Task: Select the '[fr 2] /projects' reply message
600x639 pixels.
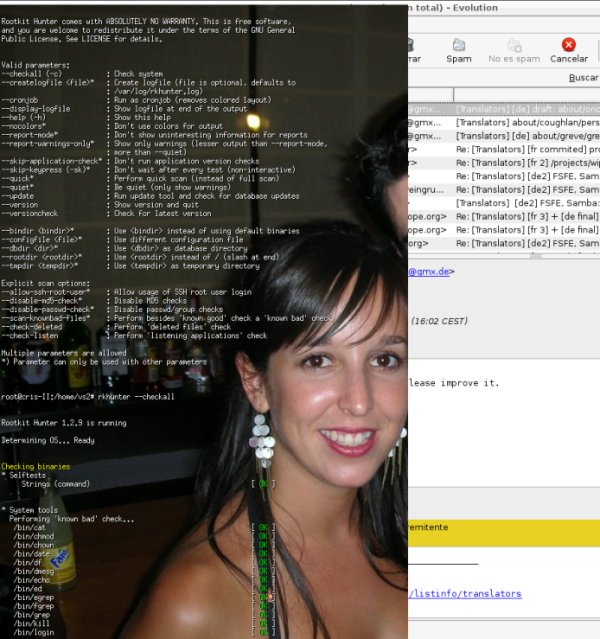Action: (x=526, y=163)
